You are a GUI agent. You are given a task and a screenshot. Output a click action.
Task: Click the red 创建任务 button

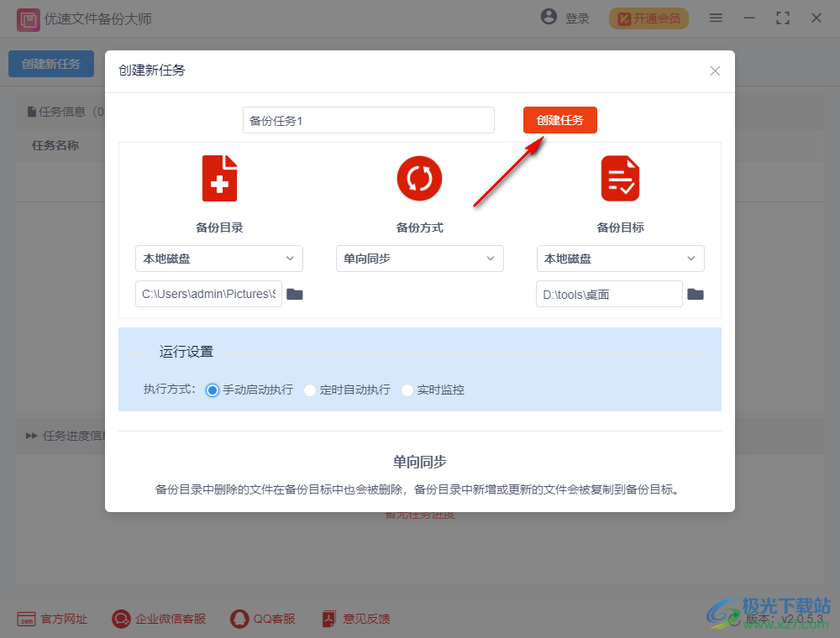[x=559, y=120]
